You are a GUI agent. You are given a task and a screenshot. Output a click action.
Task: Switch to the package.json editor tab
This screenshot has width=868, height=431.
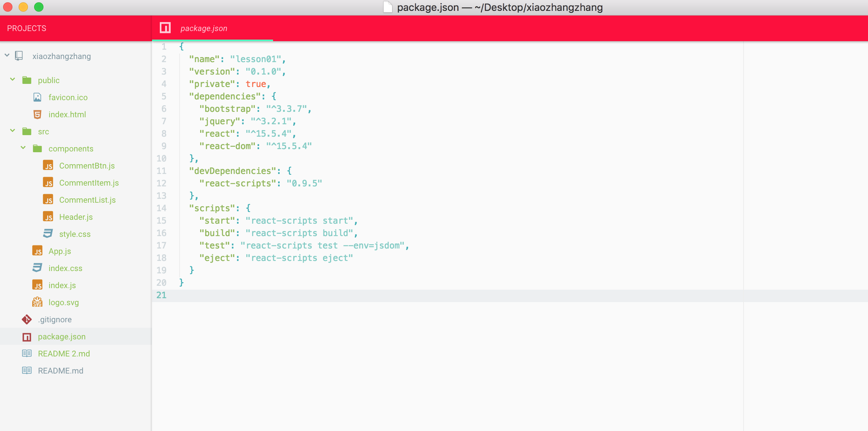tap(204, 28)
